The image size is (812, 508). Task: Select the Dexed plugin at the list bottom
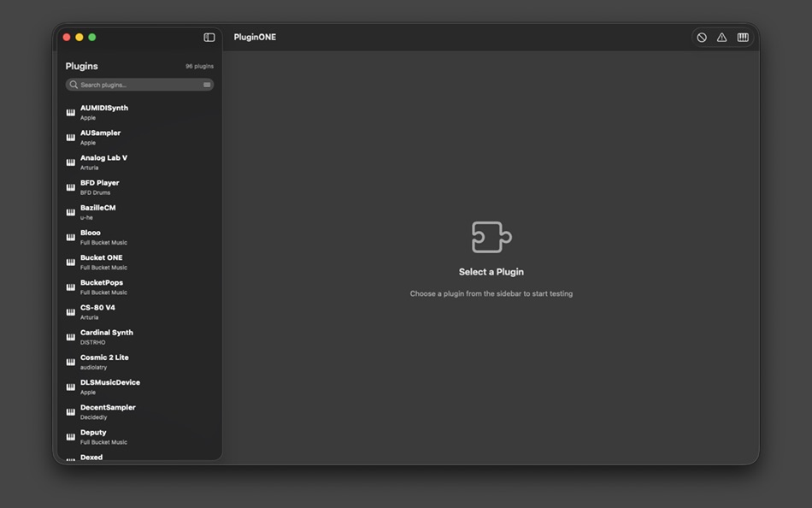click(91, 458)
